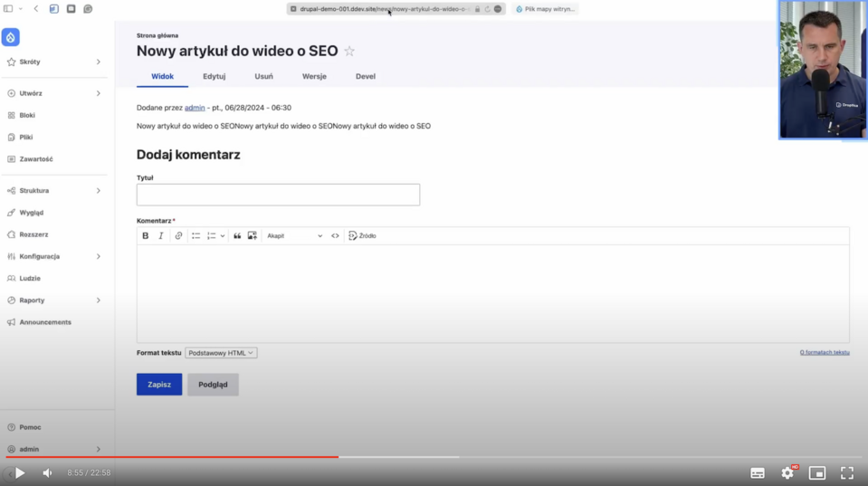Viewport: 868px width, 486px height.
Task: Click the Podgląd button
Action: point(213,385)
